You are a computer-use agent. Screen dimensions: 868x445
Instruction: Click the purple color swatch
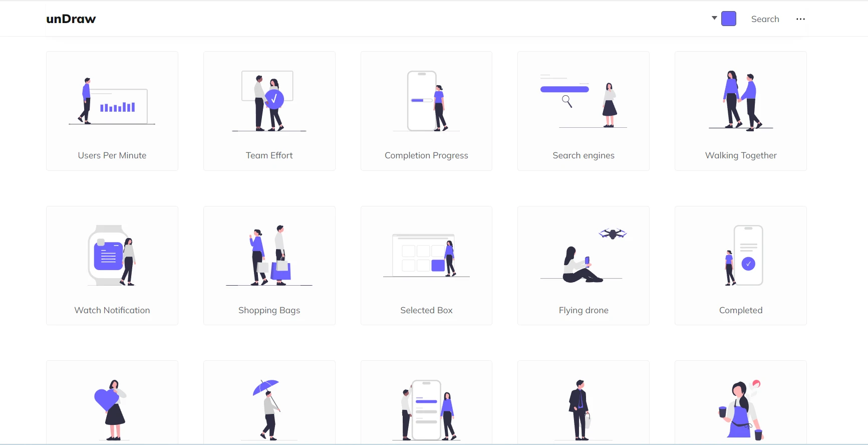pyautogui.click(x=729, y=19)
